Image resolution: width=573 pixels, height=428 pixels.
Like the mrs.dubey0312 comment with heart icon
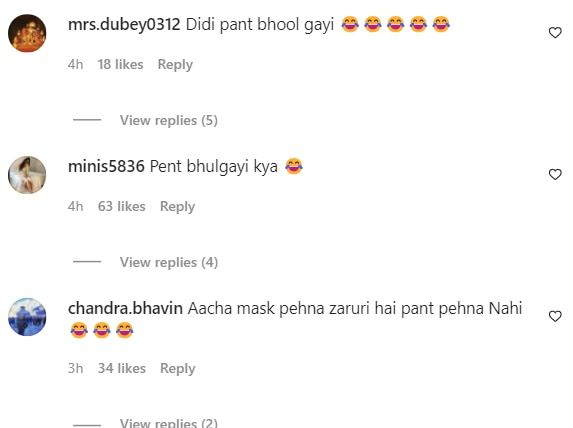[x=555, y=33]
